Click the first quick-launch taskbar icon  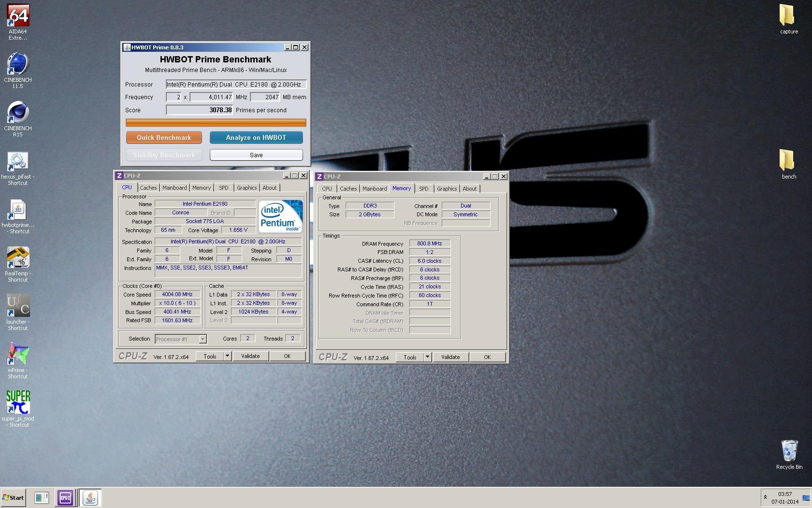coord(42,497)
